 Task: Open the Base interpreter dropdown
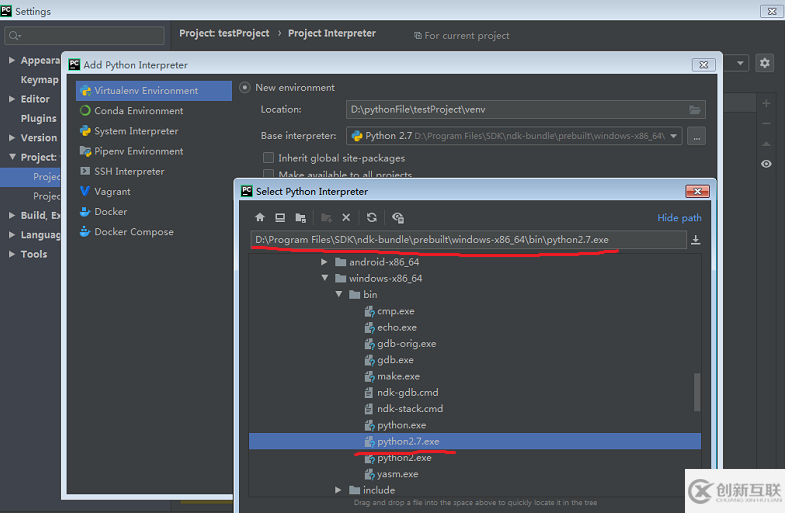coord(673,136)
